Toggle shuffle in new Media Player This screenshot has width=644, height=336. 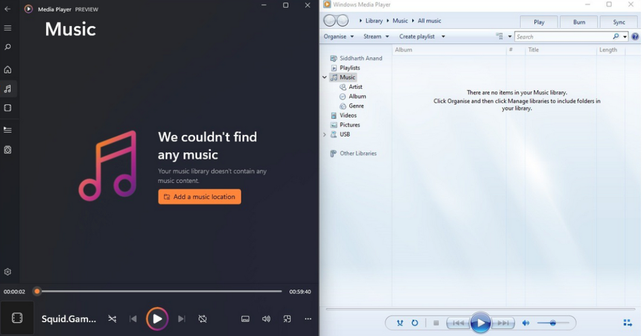click(112, 319)
